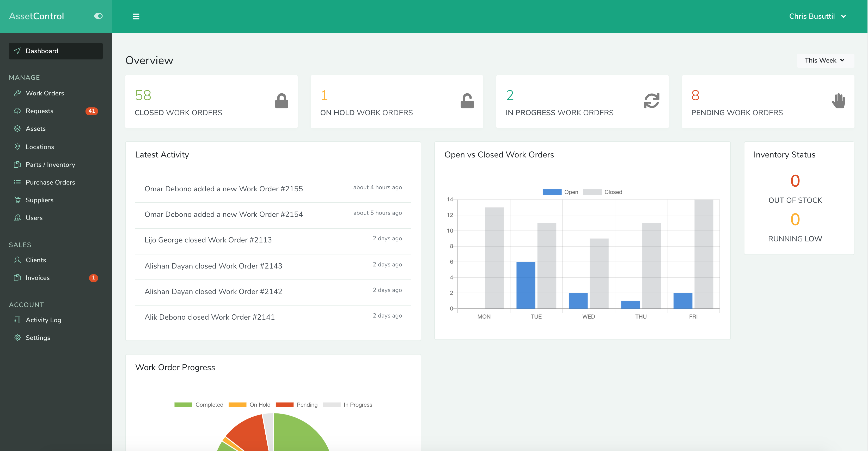Open the Chris Busuttil user dropdown
Viewport: 868px width, 451px height.
pos(817,16)
